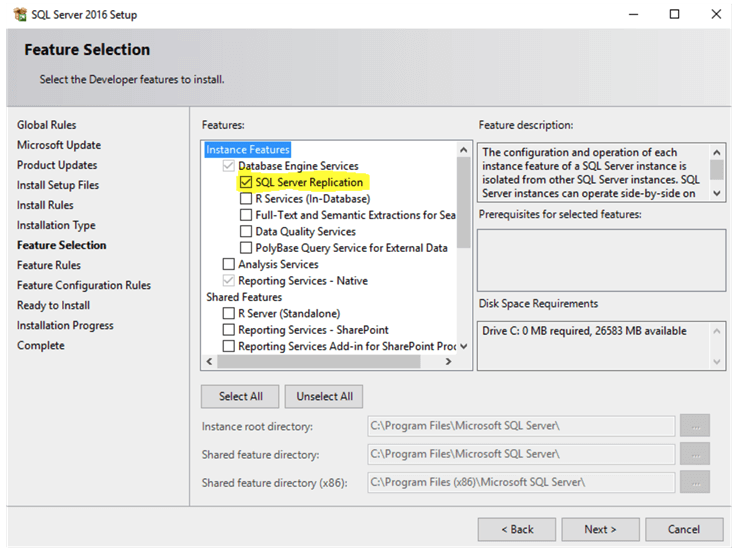Select the Install Rules step
Viewport: 738px width, 559px height.
(x=45, y=205)
